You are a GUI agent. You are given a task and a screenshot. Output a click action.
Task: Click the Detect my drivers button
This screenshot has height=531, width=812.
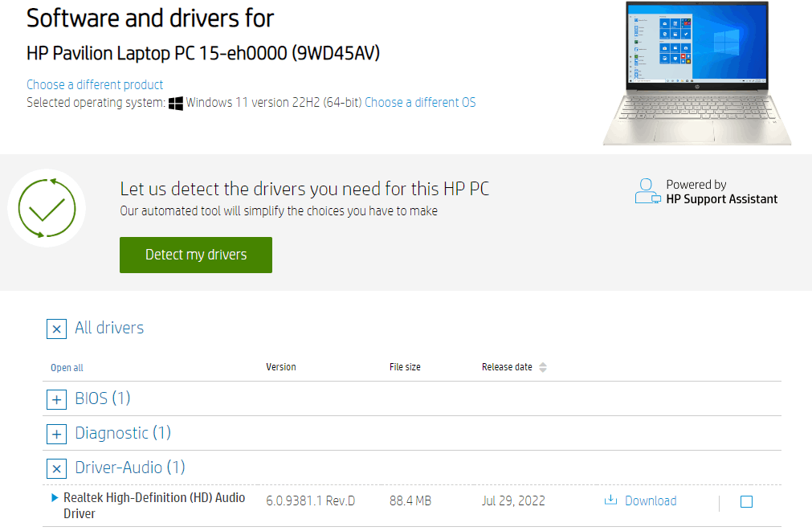tap(196, 255)
